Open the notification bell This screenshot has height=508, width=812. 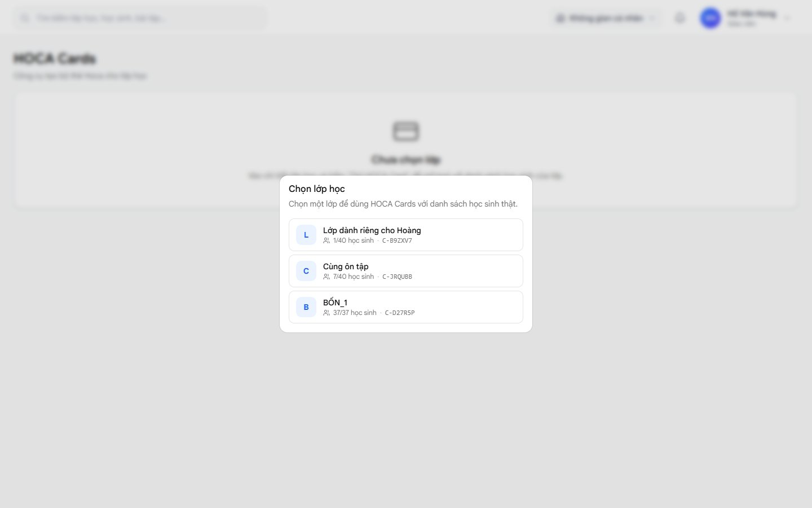[680, 18]
